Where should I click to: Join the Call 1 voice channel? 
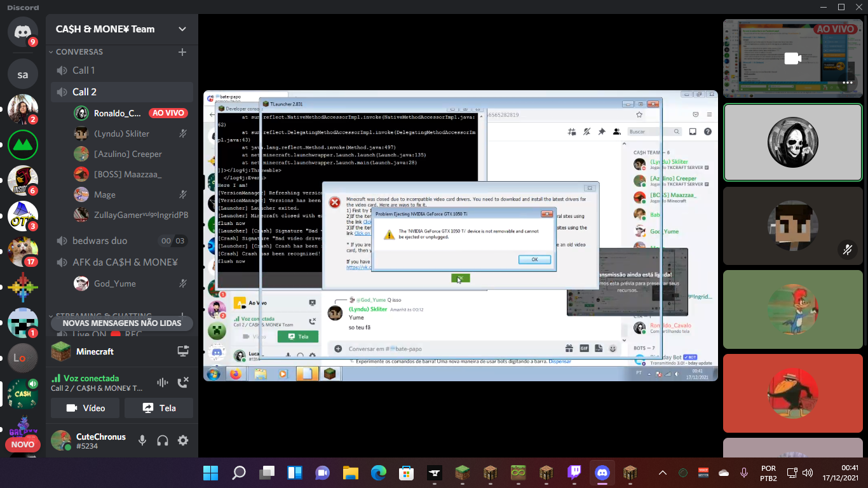122,71
